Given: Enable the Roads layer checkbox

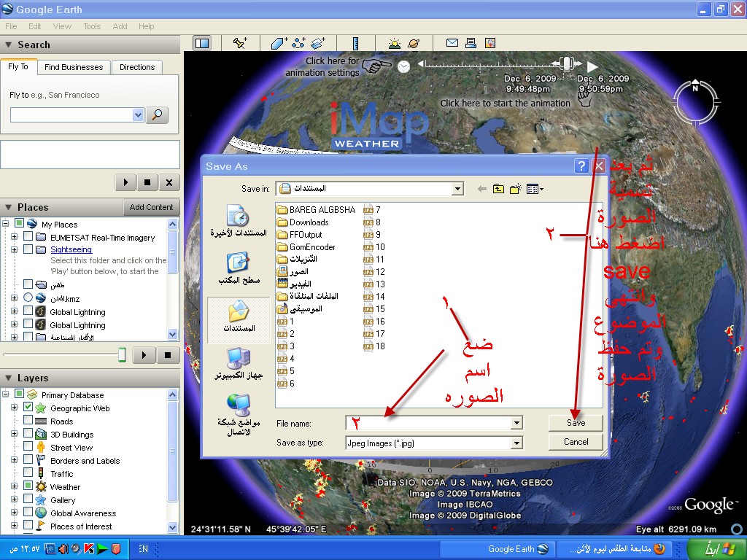Looking at the screenshot, I should click(x=28, y=421).
